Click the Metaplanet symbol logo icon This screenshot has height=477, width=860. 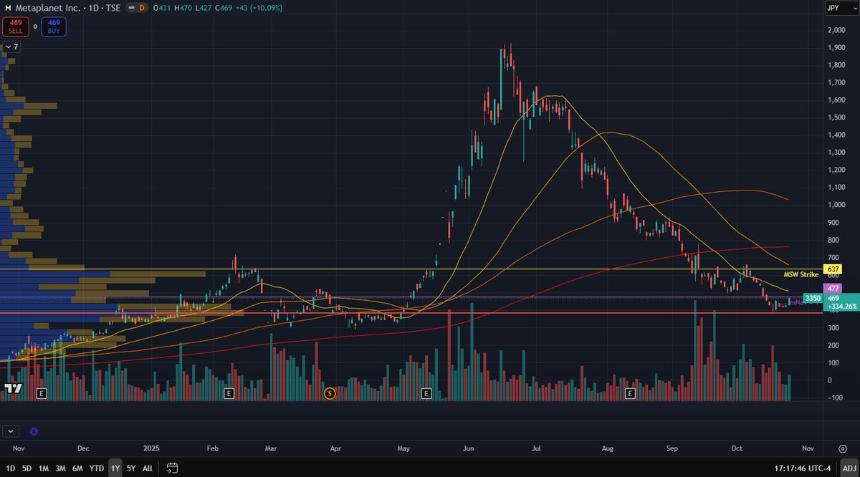click(8, 8)
